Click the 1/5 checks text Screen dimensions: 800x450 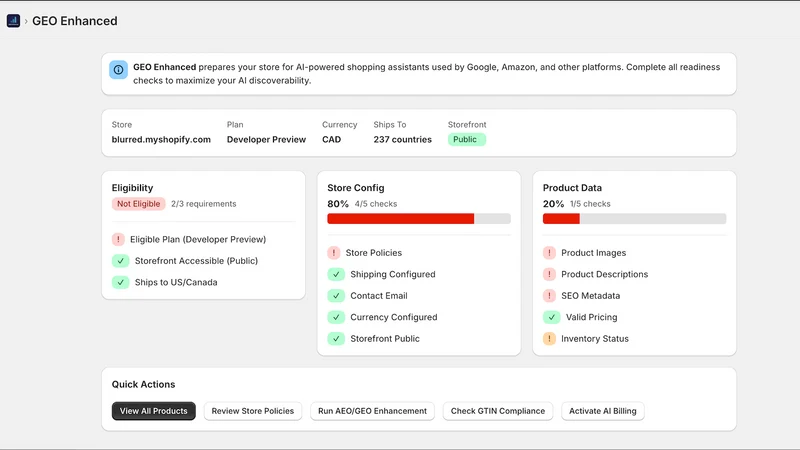[590, 204]
